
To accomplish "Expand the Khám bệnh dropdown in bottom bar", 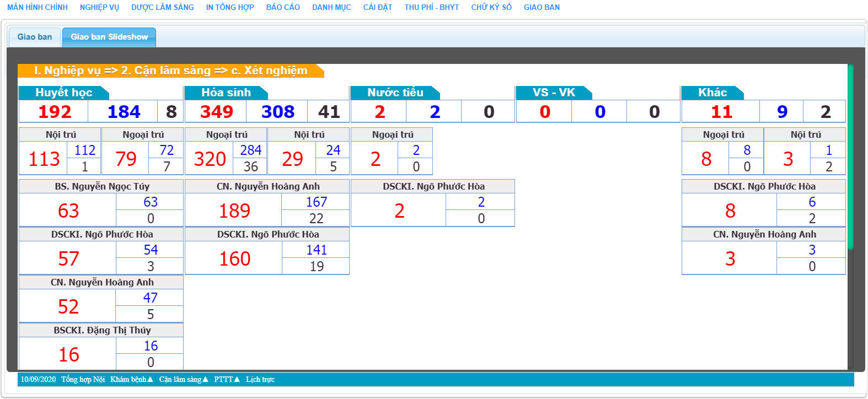I will point(131,379).
